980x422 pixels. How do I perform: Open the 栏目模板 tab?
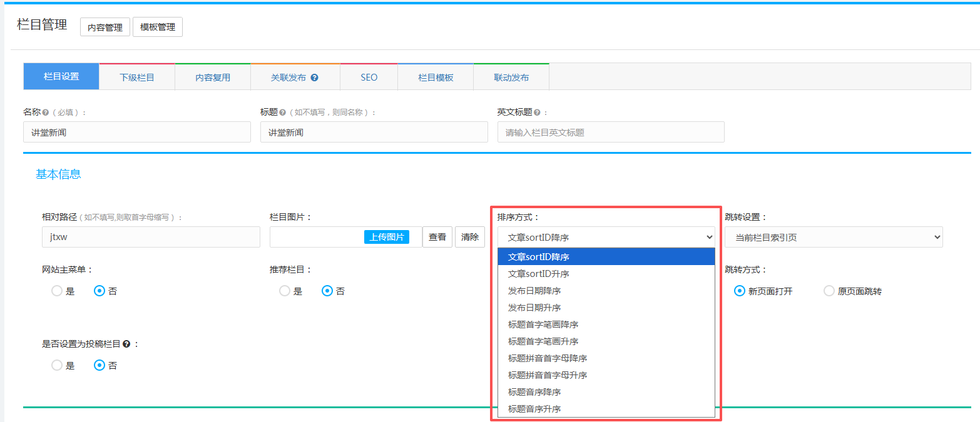(436, 78)
